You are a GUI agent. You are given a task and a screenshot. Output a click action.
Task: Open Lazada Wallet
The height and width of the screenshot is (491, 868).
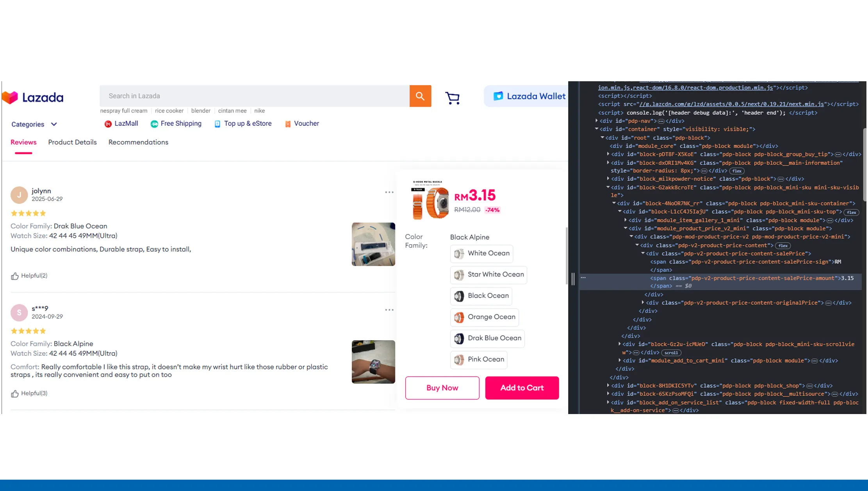click(526, 96)
